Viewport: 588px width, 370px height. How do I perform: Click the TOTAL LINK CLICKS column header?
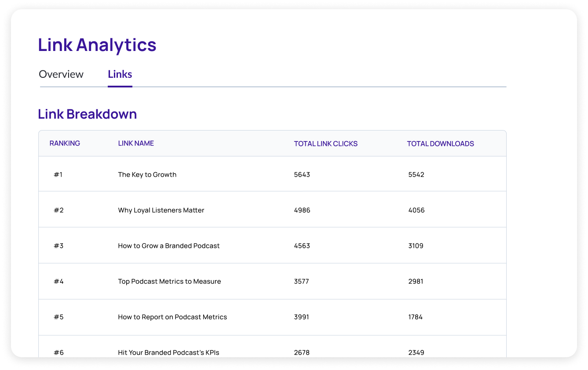tap(326, 144)
